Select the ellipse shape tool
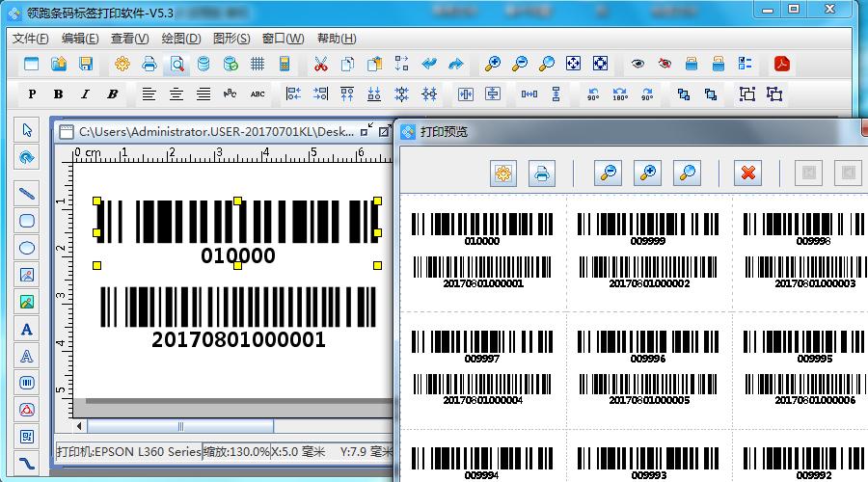The width and height of the screenshot is (868, 482). 27,248
